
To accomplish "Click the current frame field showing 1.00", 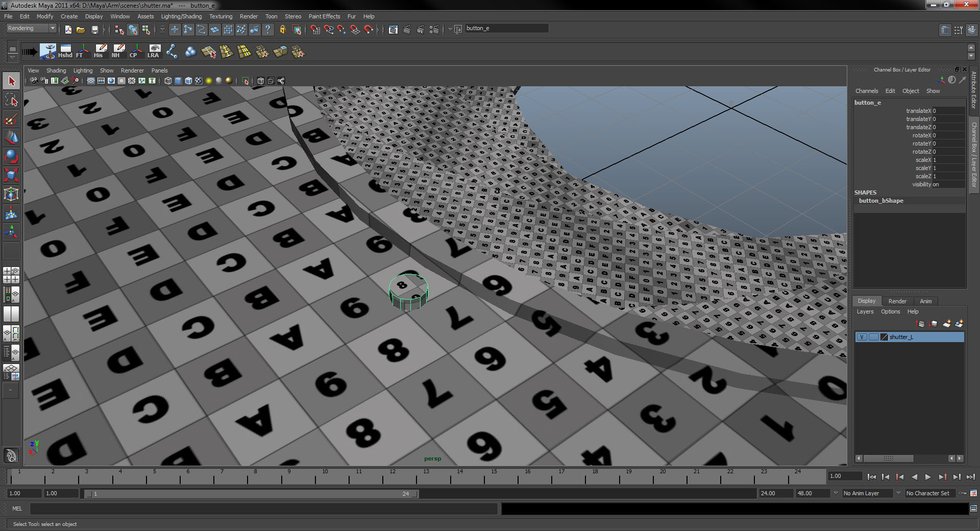I will pyautogui.click(x=845, y=476).
